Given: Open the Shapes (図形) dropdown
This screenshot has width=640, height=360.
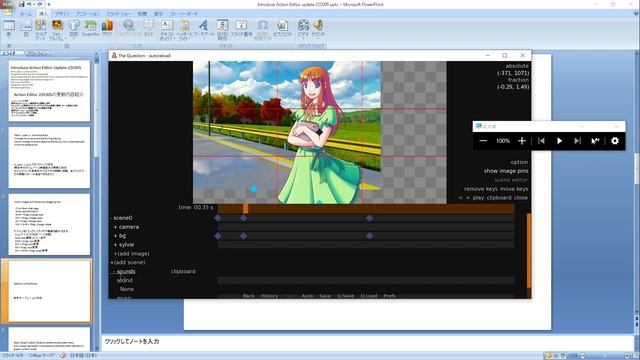Looking at the screenshot, I should tap(73, 29).
